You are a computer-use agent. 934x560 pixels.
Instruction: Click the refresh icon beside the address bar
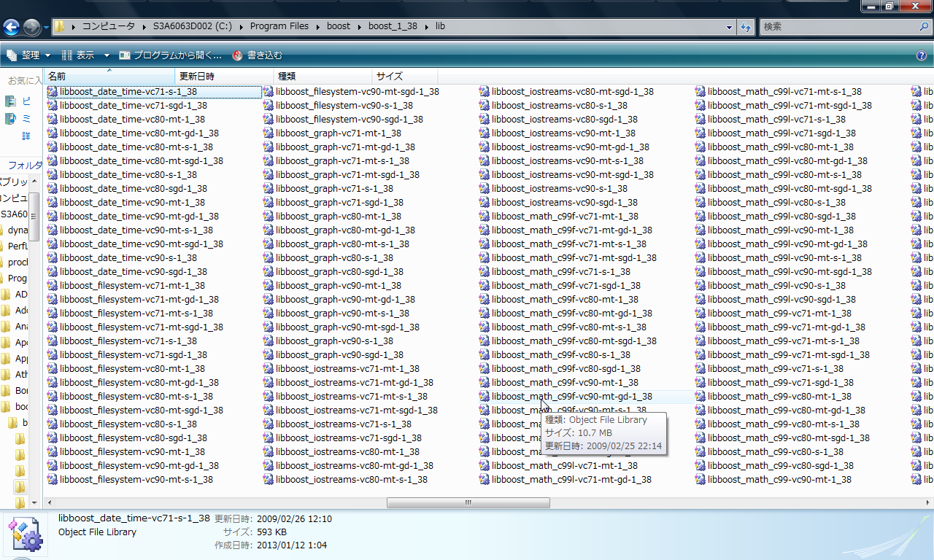(746, 27)
